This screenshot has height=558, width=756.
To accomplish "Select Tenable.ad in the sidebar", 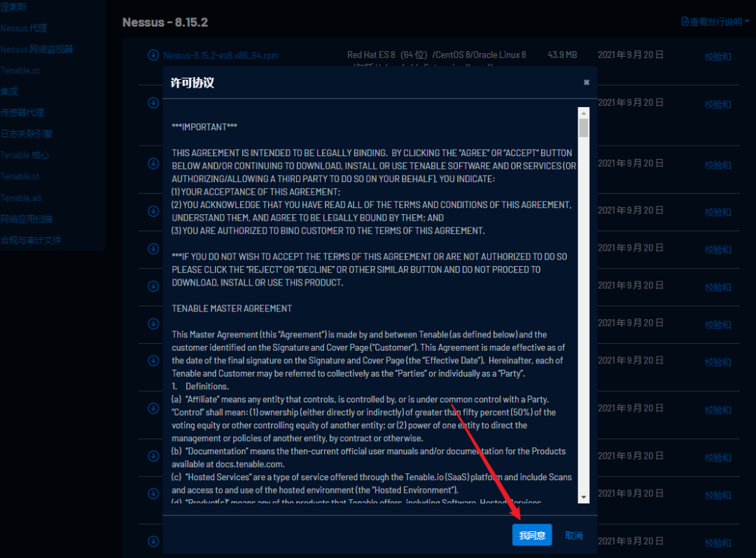I will 21,197.
